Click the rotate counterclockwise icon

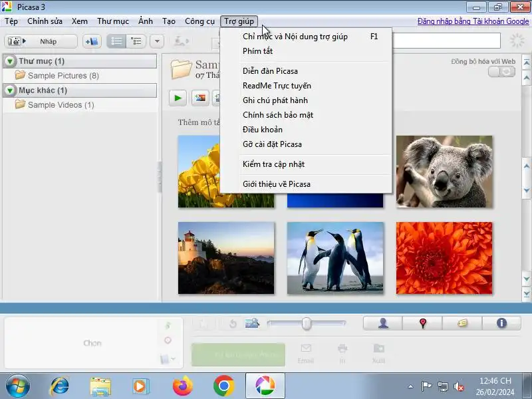[x=233, y=324]
